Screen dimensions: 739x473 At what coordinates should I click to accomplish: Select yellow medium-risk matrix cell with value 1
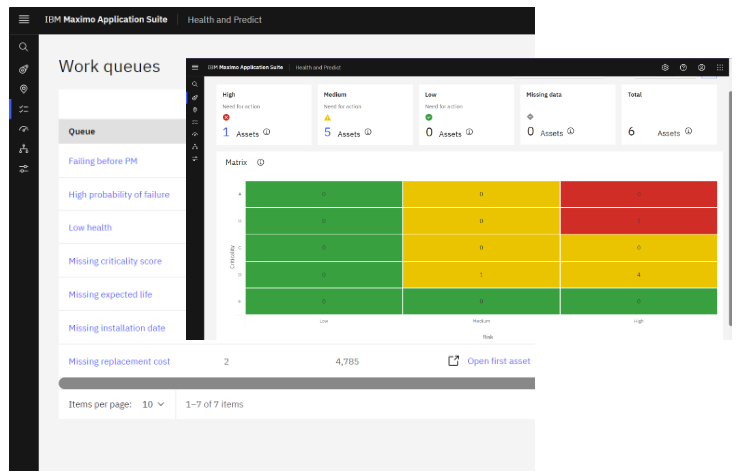point(481,275)
